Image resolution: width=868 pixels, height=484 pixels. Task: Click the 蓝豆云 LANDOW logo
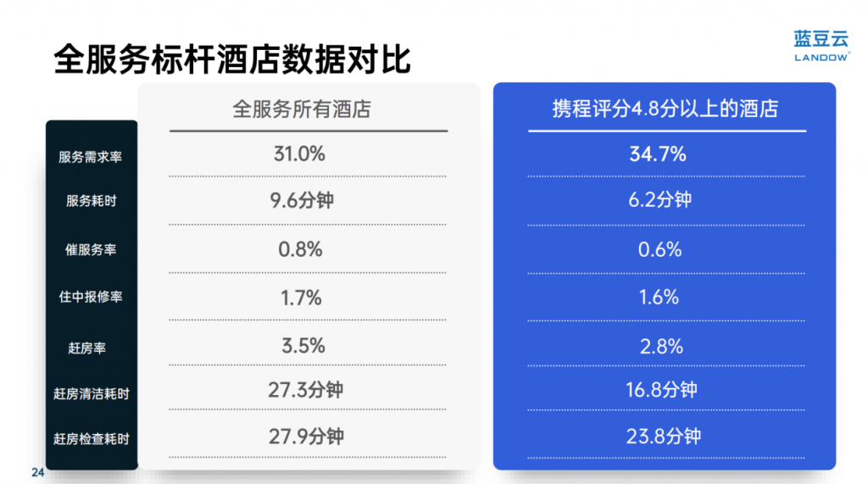(821, 46)
